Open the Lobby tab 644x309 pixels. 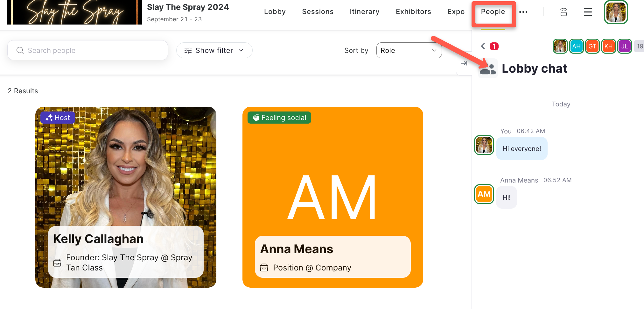point(275,12)
